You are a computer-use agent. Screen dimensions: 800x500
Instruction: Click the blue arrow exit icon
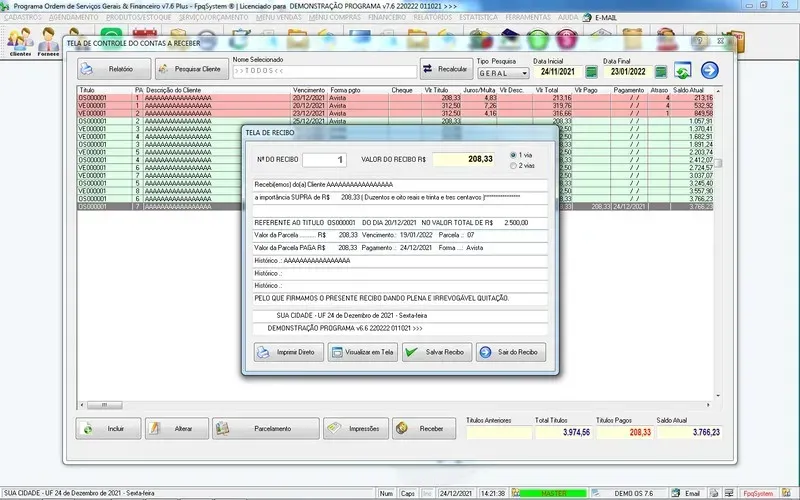click(710, 70)
